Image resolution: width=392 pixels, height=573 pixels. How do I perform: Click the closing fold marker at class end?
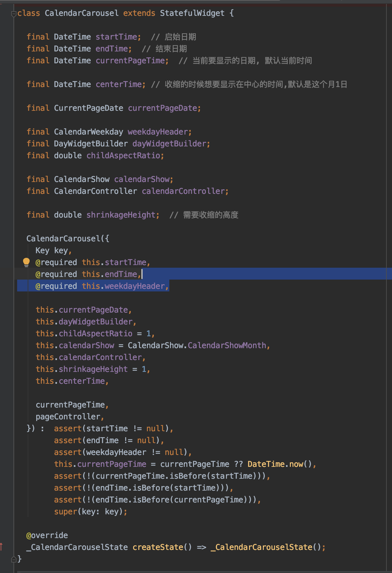(14, 559)
